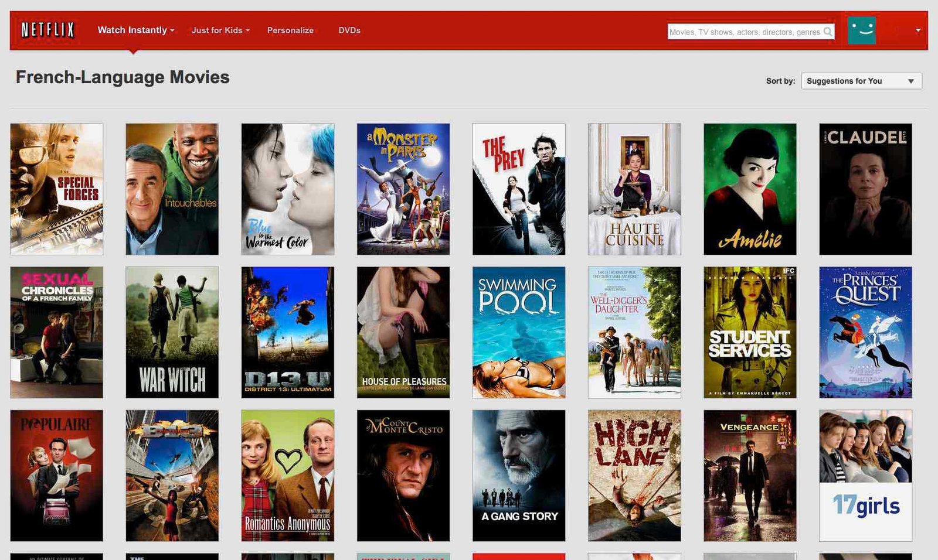
Task: Select House of Pleasures poster
Action: [403, 333]
